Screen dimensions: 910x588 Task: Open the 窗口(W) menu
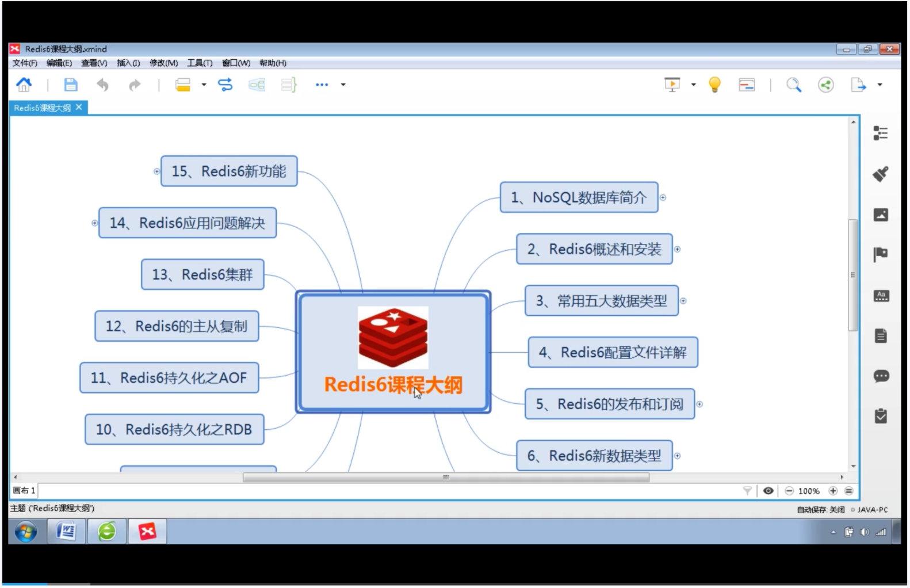(x=236, y=63)
